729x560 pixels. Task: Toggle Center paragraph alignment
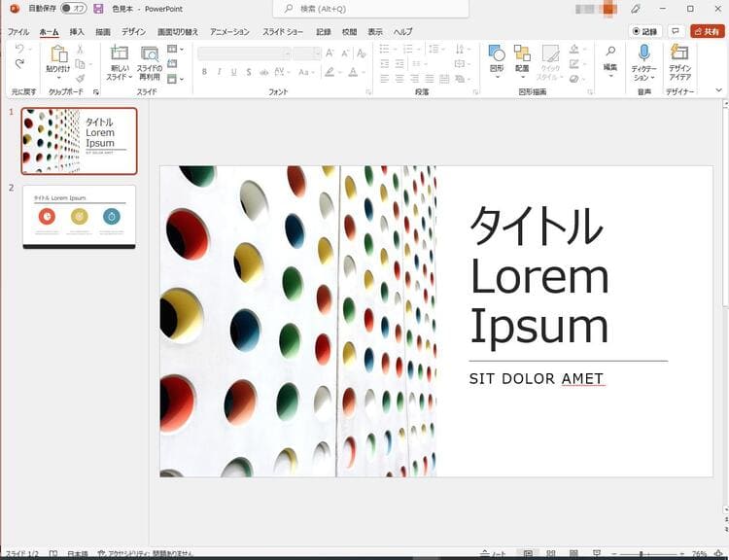pos(399,79)
